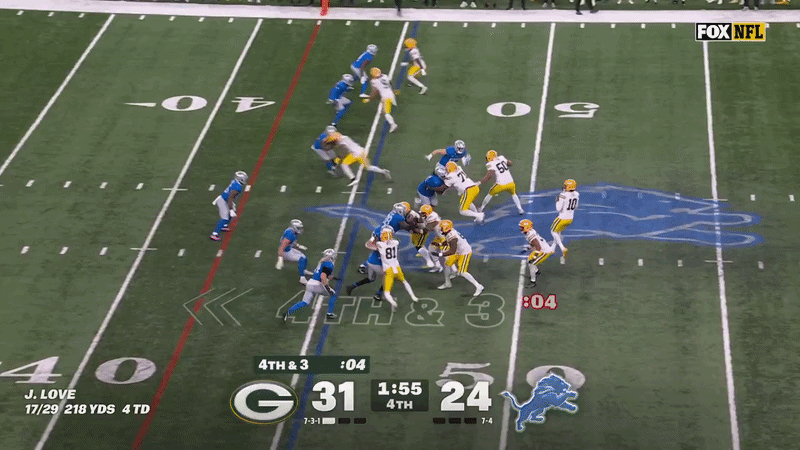This screenshot has height=450, width=800.
Task: Click the Packers timeout indicators
Action: coord(344,421)
